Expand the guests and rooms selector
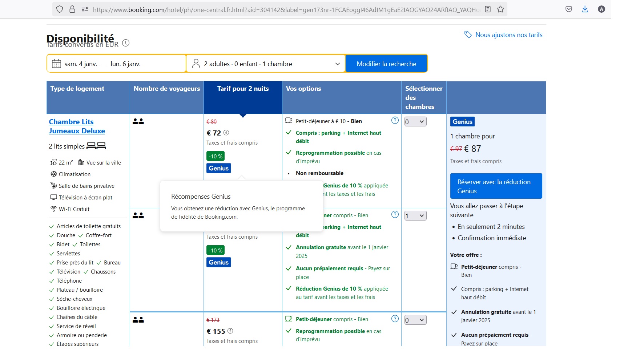This screenshot has height=364, width=628. [266, 64]
